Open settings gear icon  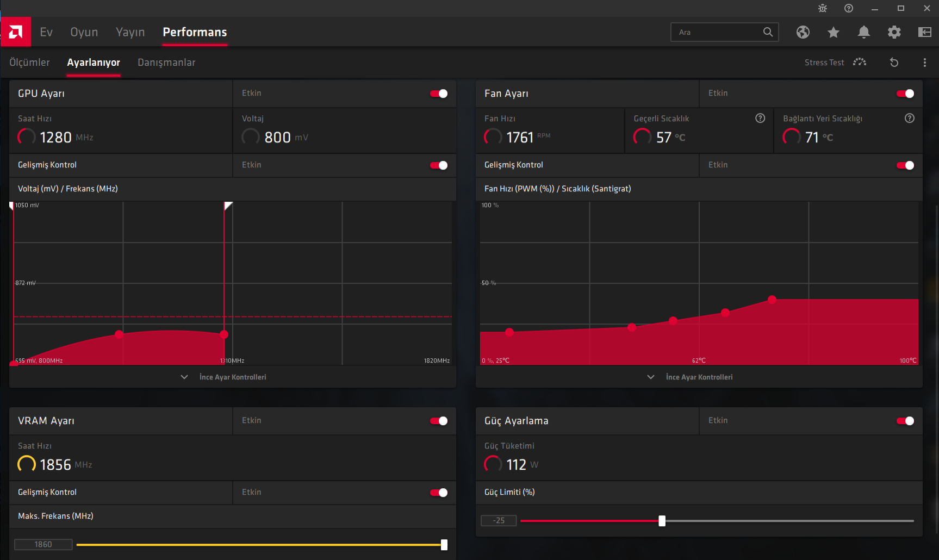coord(894,32)
